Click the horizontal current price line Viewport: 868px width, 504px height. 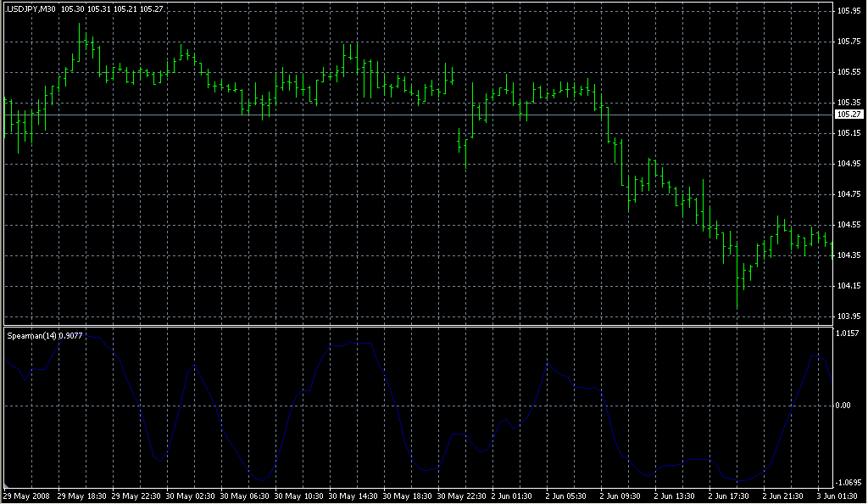tap(424, 114)
